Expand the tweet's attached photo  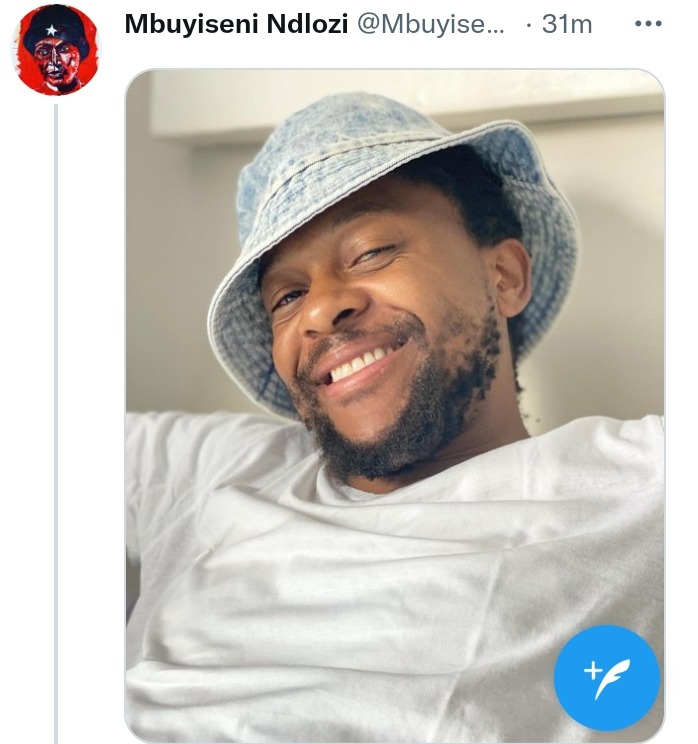[395, 406]
